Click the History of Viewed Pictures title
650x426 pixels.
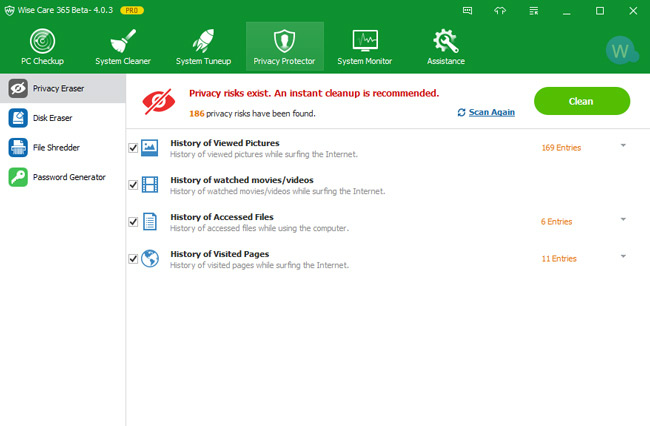pos(225,143)
